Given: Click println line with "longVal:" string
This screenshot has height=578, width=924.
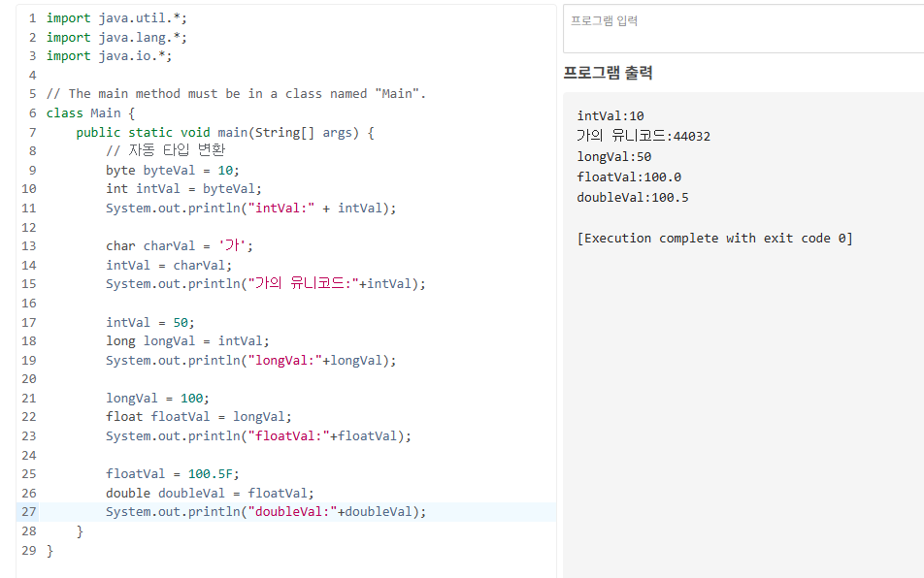Looking at the screenshot, I should pyautogui.click(x=251, y=360).
